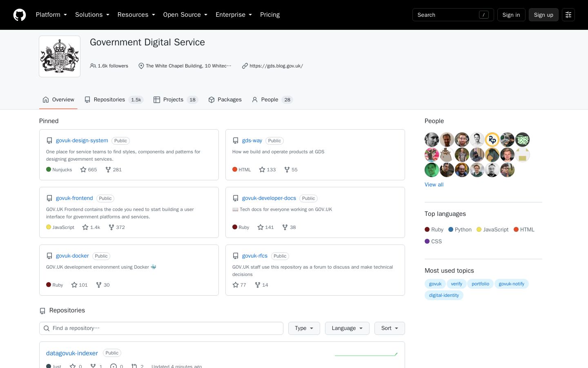Image resolution: width=588 pixels, height=368 pixels.
Task: Select the govuk-notify topic tag
Action: click(x=511, y=284)
